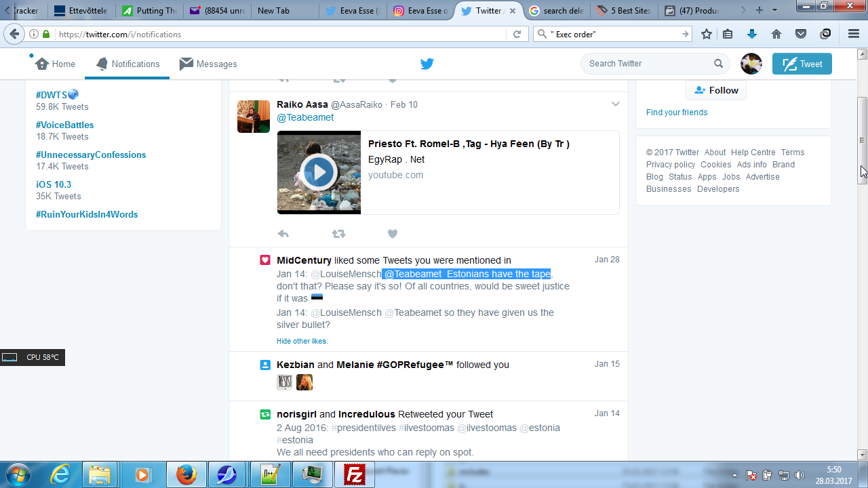
Task: Reload the page in the address bar
Action: [517, 34]
